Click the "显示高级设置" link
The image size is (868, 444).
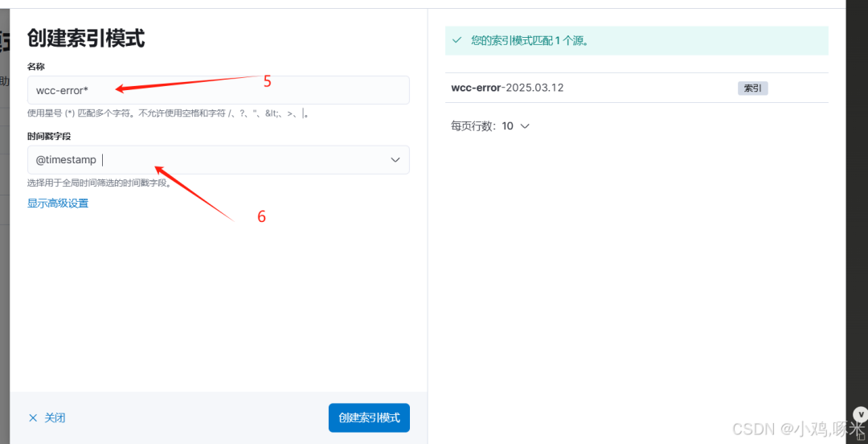58,203
